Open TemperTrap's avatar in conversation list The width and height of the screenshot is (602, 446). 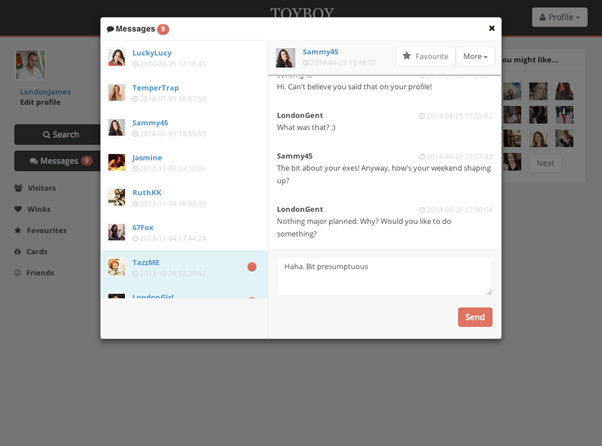click(116, 93)
